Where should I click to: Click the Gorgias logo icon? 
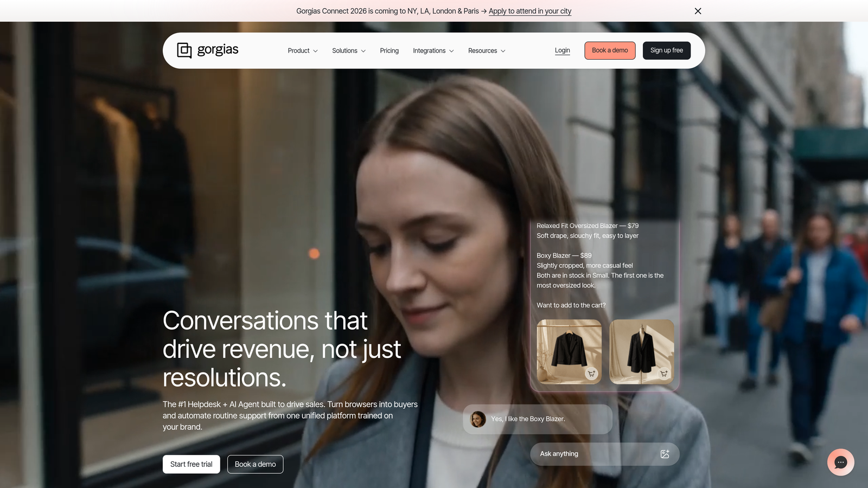(x=184, y=50)
